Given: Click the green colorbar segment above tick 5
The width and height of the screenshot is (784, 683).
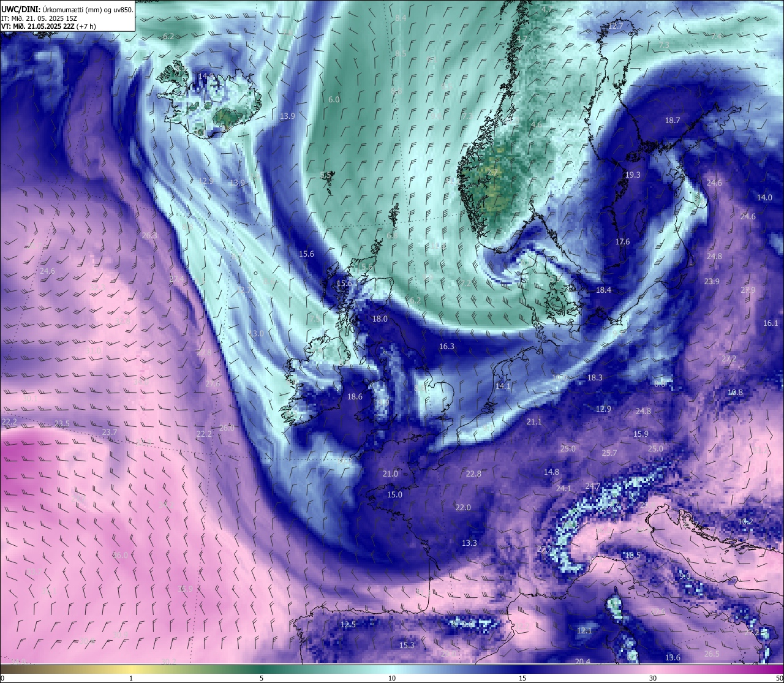Looking at the screenshot, I should pos(262,669).
